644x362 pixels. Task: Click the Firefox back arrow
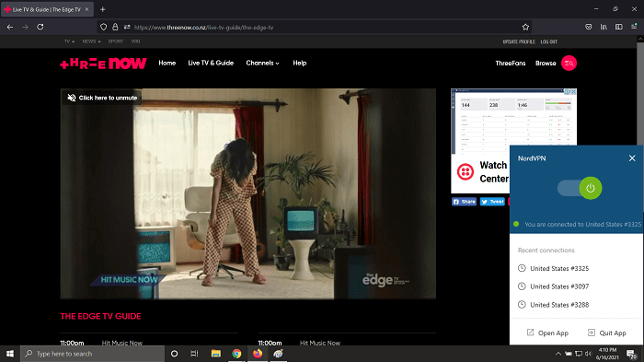pos(10,27)
